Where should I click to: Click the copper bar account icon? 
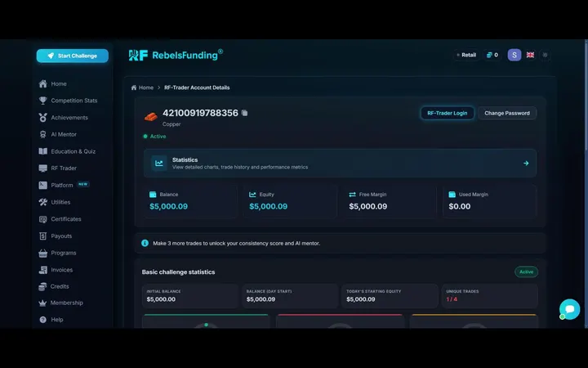151,117
